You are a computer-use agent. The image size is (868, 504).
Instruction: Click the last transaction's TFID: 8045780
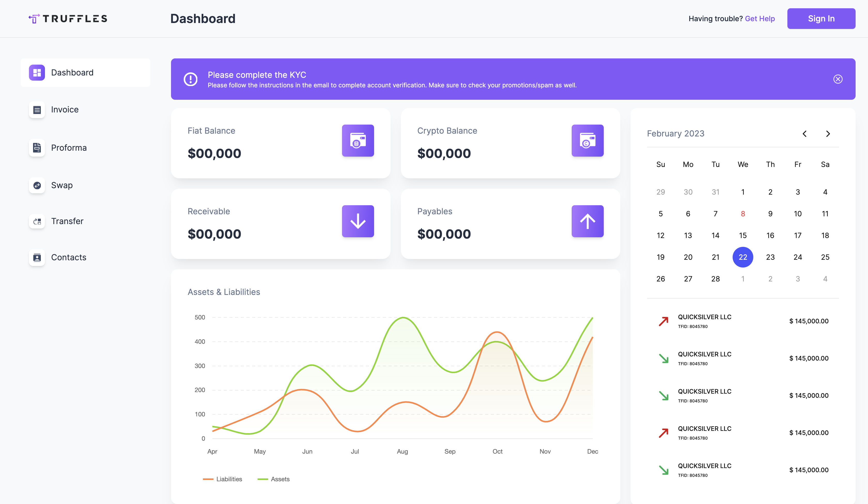pyautogui.click(x=693, y=475)
